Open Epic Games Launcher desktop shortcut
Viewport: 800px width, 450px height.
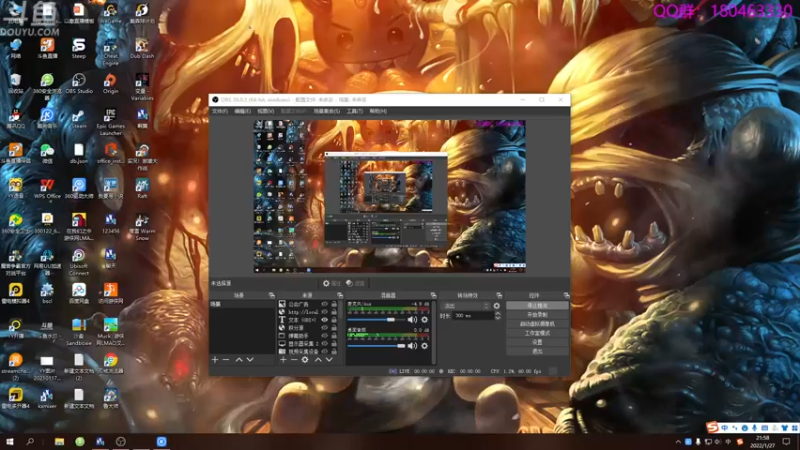pyautogui.click(x=110, y=121)
